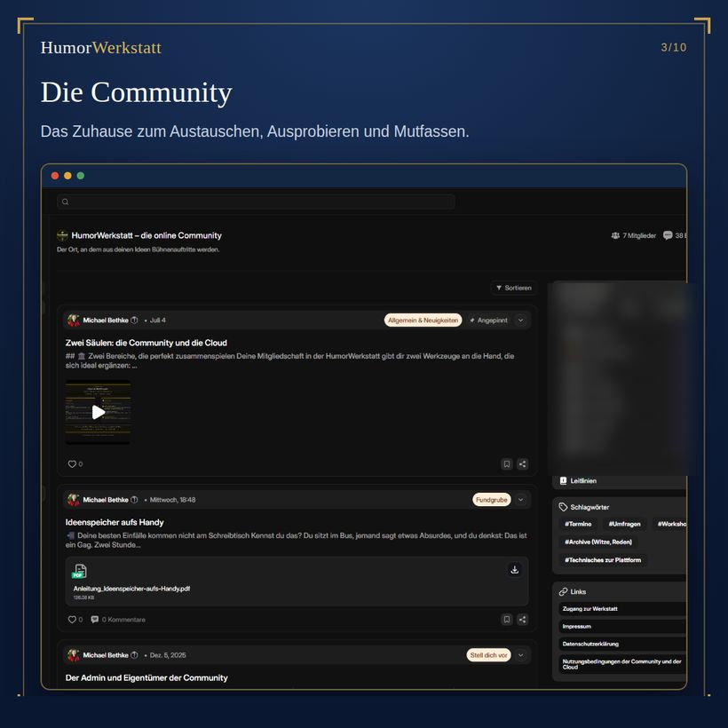Click the comments bubble icon near 38
Image resolution: width=728 pixels, height=728 pixels.
coord(668,235)
